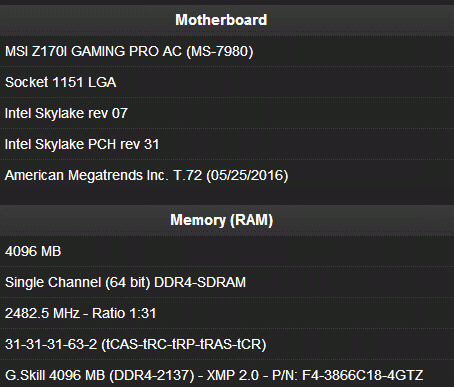The image size is (454, 387).
Task: Click the (64 bit) text in channel row
Action: click(128, 282)
